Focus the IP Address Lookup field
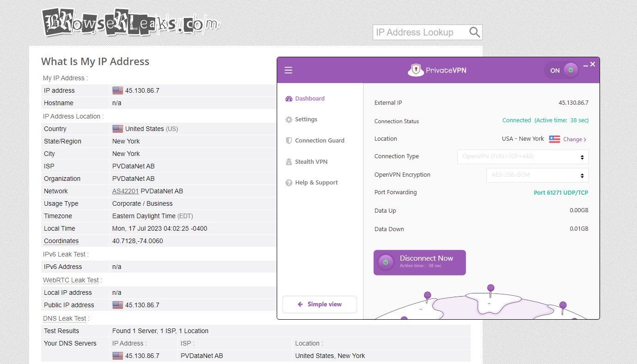The image size is (637, 364). coord(420,32)
